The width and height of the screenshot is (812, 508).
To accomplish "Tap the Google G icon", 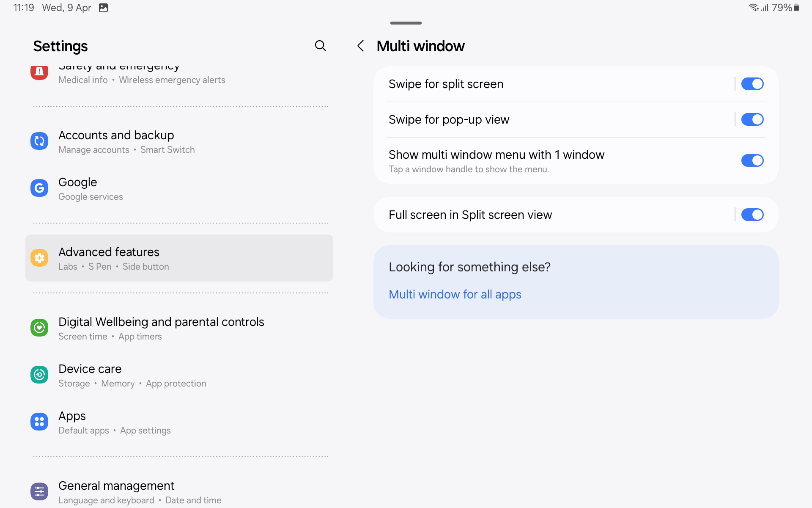I will pyautogui.click(x=39, y=188).
